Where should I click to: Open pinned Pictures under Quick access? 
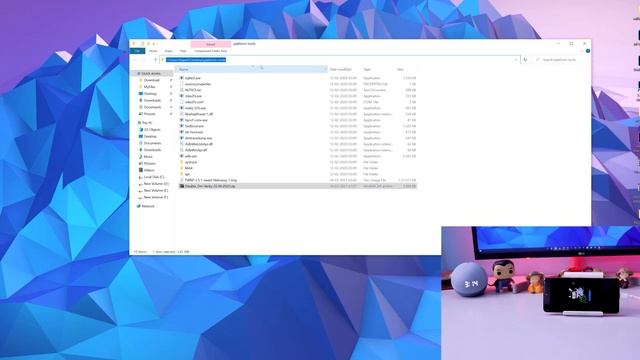point(149,114)
